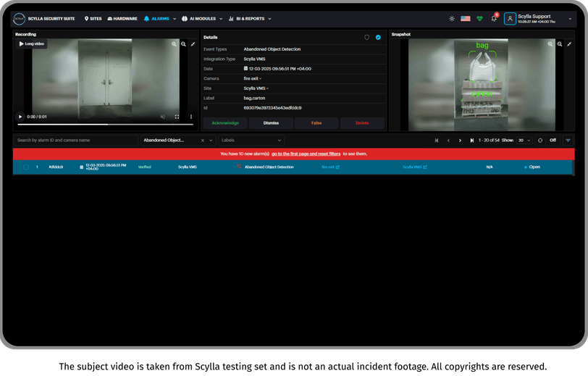Play the recording video
This screenshot has width=588, height=376.
tap(20, 117)
